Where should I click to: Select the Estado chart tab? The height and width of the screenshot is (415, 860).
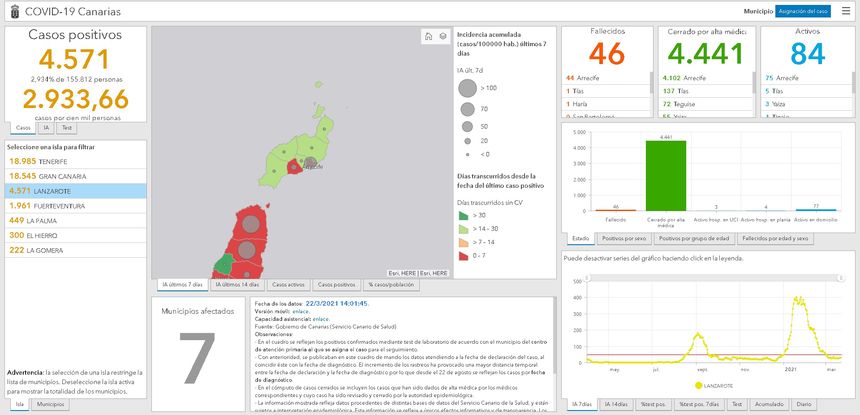[x=580, y=238]
